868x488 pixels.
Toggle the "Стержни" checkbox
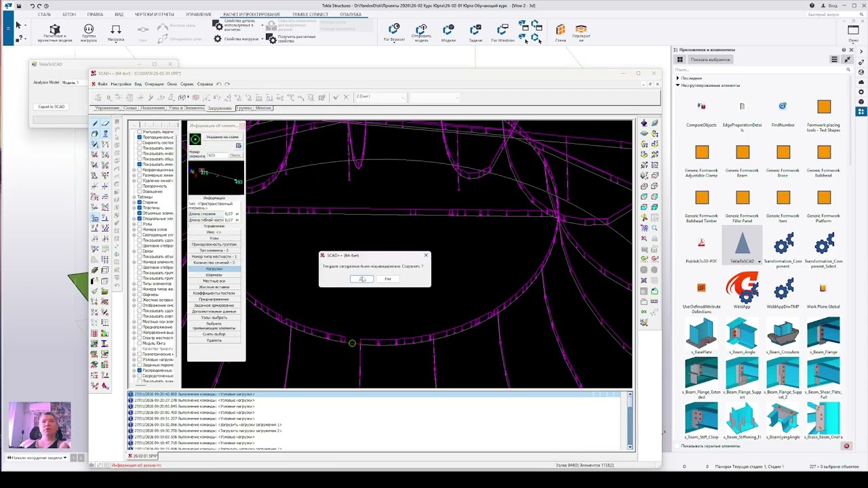[x=140, y=203]
